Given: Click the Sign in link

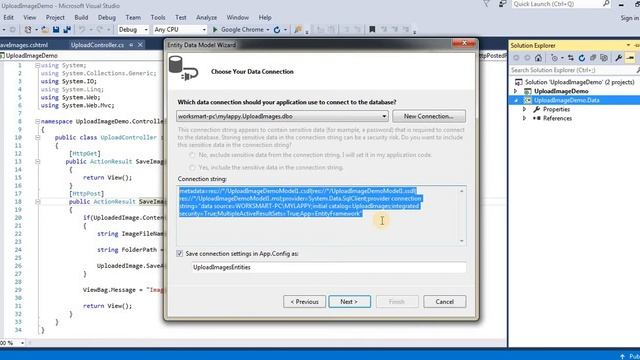Looking at the screenshot, I should 630,18.
